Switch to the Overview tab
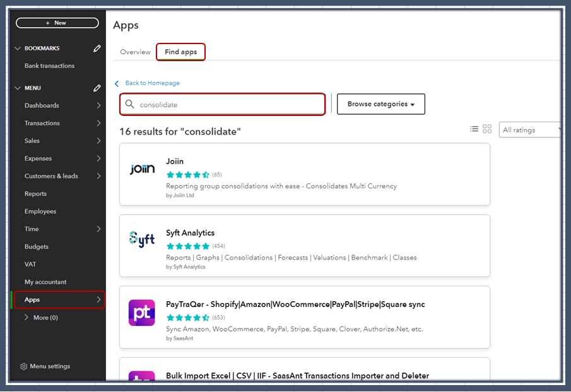This screenshot has height=392, width=571. click(x=135, y=52)
